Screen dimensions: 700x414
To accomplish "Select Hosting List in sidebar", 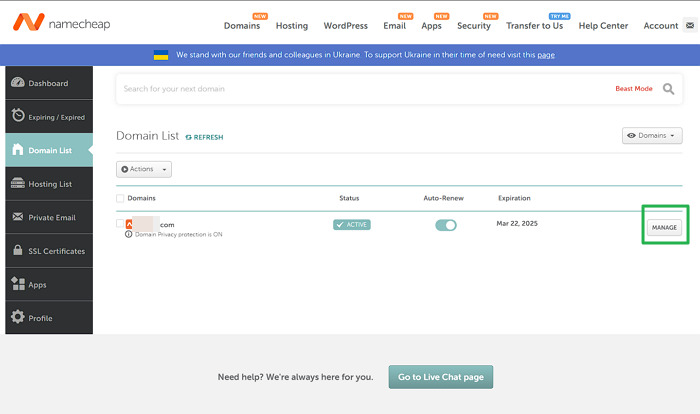I will pyautogui.click(x=49, y=184).
